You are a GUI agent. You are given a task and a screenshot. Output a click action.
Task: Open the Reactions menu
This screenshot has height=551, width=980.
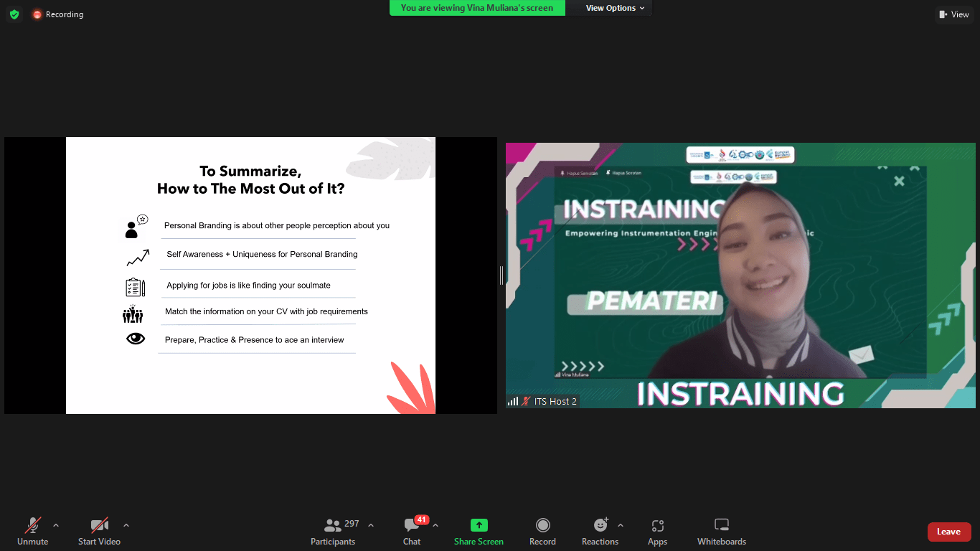tap(600, 532)
